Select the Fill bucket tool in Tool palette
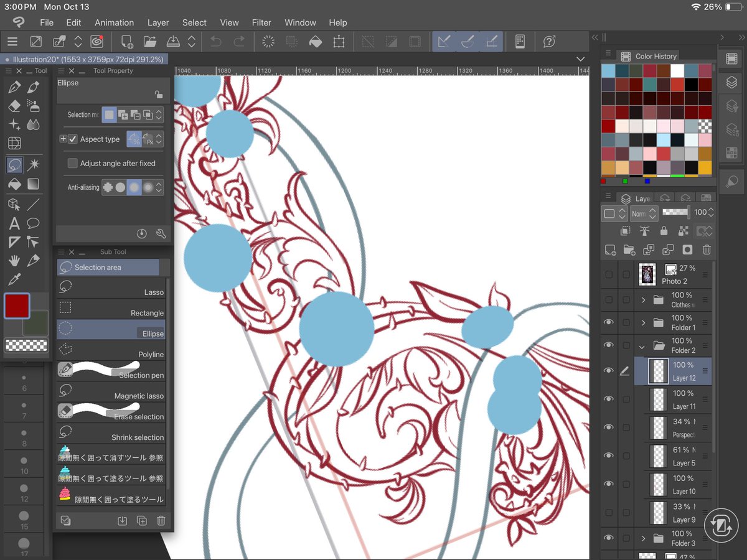Screen dimensions: 747x560 (14, 184)
